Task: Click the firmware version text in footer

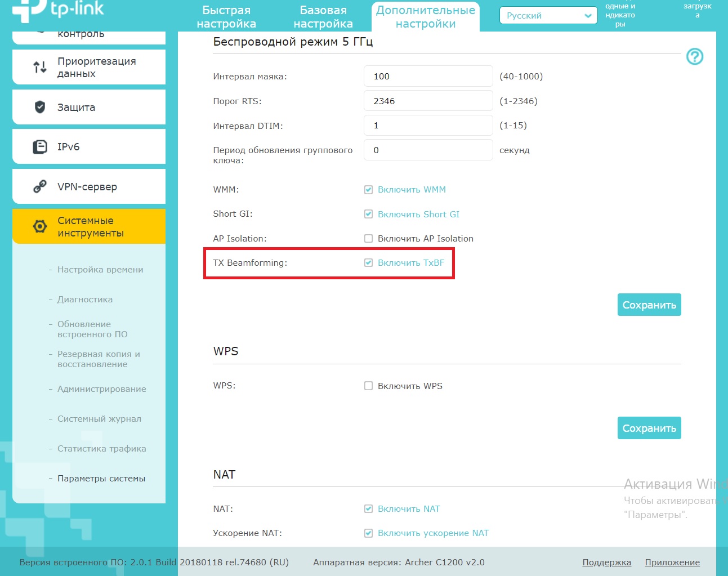Action: 154,562
